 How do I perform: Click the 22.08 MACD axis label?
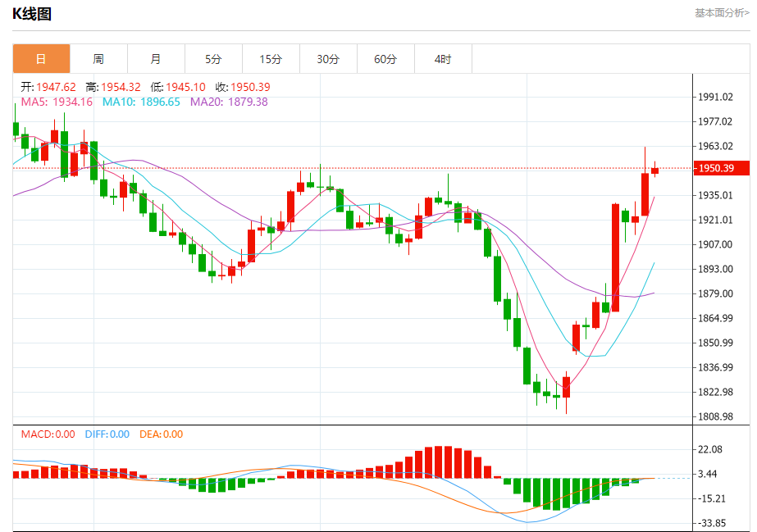[710, 449]
